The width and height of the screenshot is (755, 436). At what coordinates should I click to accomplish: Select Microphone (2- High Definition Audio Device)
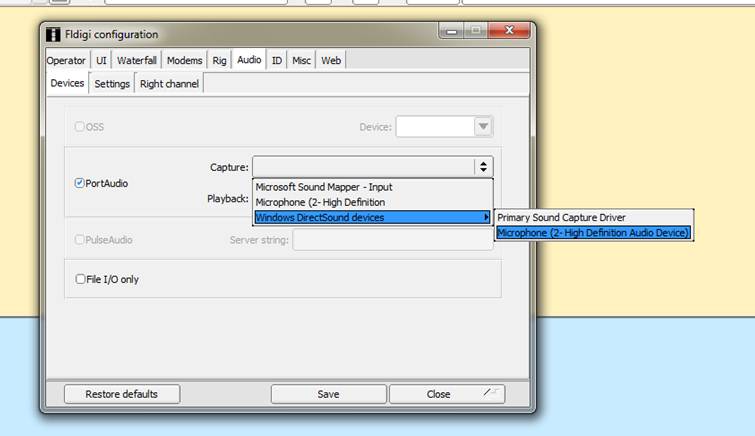click(593, 233)
